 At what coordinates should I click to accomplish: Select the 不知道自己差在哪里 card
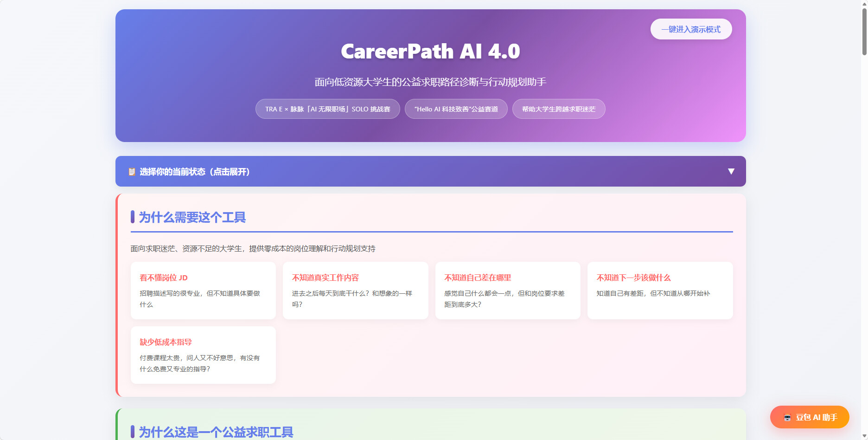(508, 291)
